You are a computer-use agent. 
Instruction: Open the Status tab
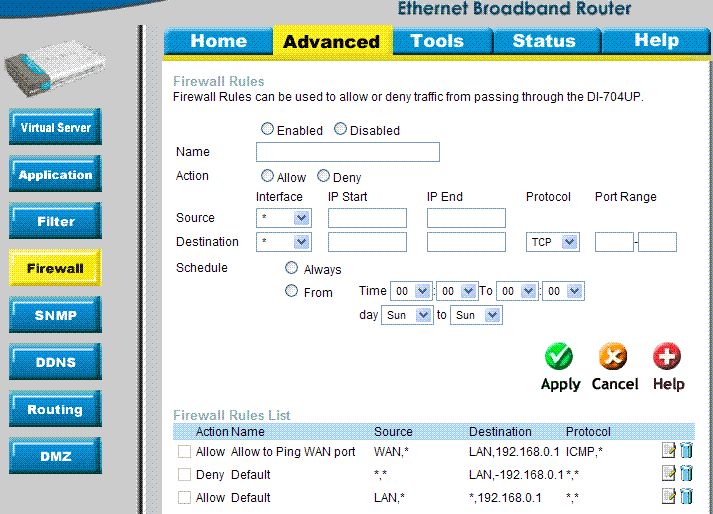click(543, 41)
